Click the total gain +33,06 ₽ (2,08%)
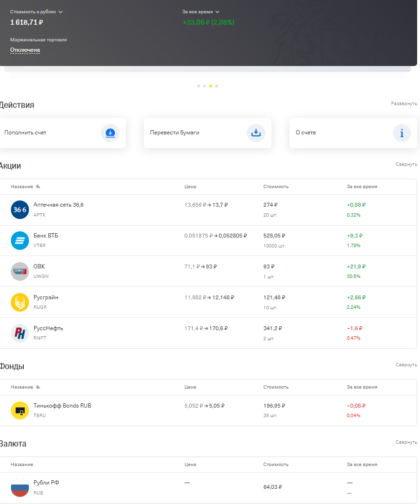The width and height of the screenshot is (420, 504). point(208,22)
